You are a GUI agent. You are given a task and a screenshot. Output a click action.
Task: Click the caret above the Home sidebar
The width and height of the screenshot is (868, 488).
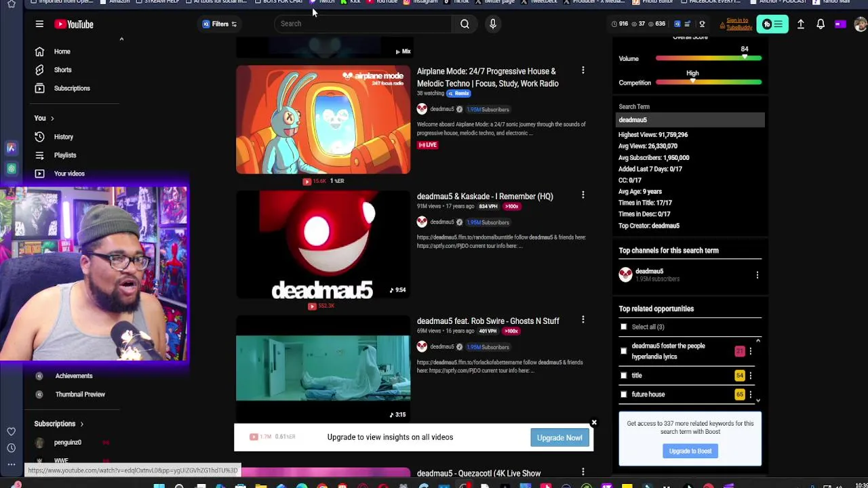click(x=121, y=39)
